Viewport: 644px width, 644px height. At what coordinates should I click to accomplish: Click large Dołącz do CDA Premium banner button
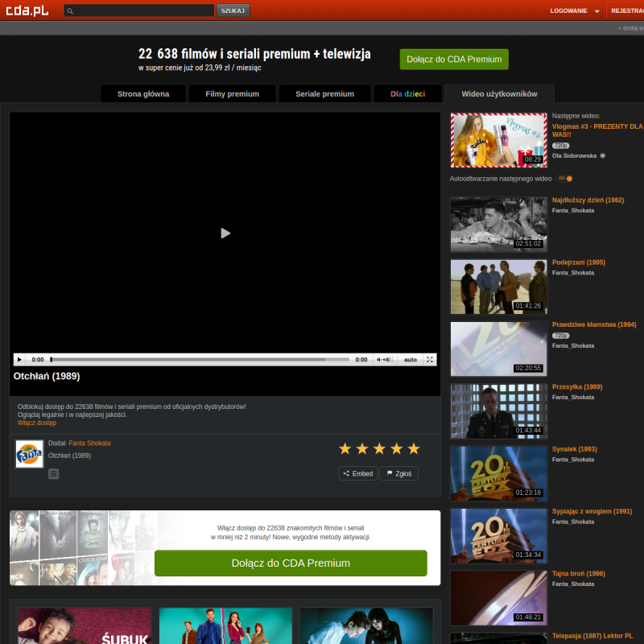coord(291,563)
